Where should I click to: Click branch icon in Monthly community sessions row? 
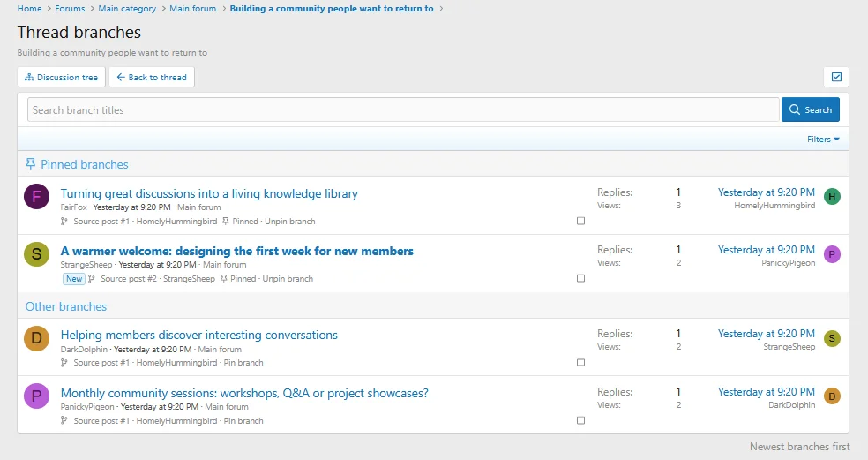64,420
